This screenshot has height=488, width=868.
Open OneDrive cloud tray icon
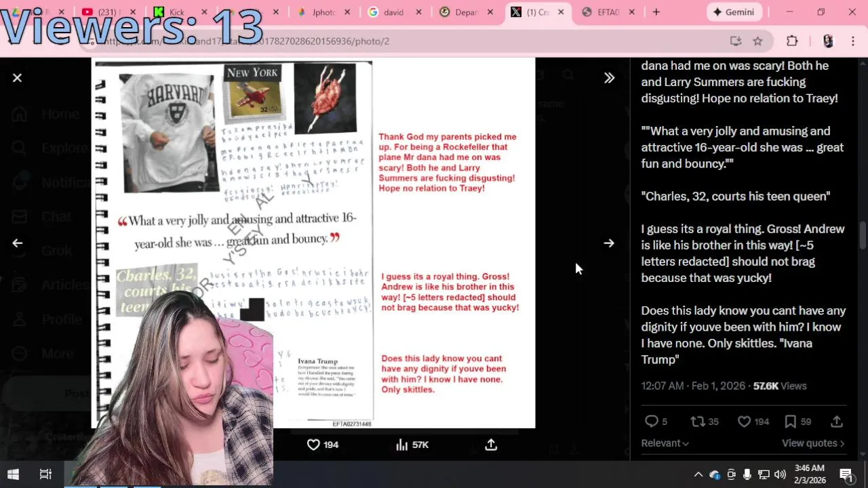[715, 474]
